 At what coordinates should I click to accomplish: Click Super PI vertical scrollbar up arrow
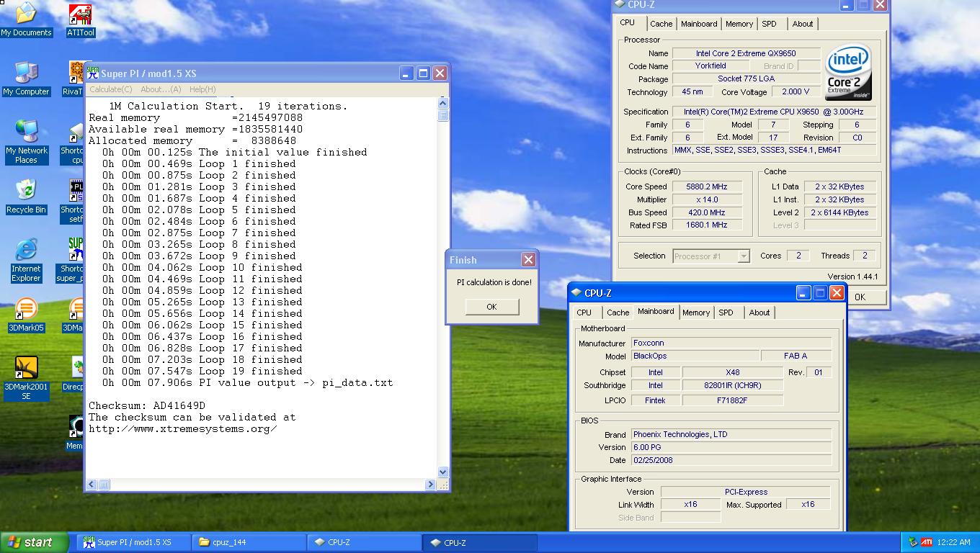442,104
